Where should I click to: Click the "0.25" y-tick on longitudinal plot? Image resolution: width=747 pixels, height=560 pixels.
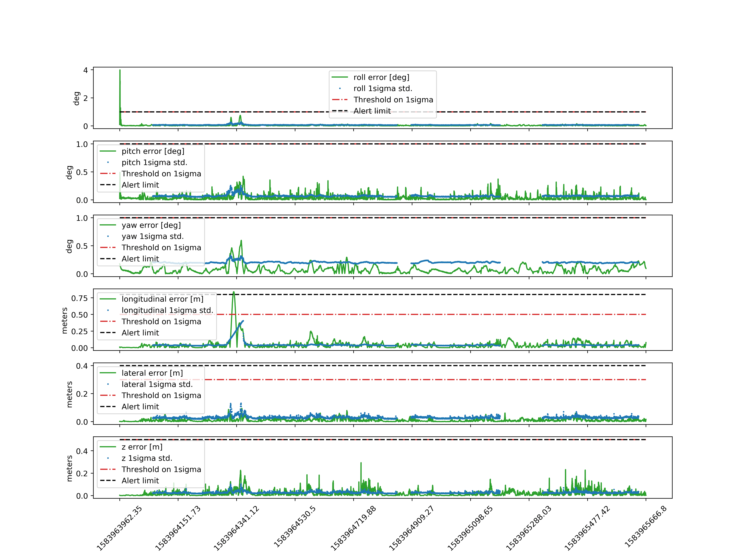[79, 331]
